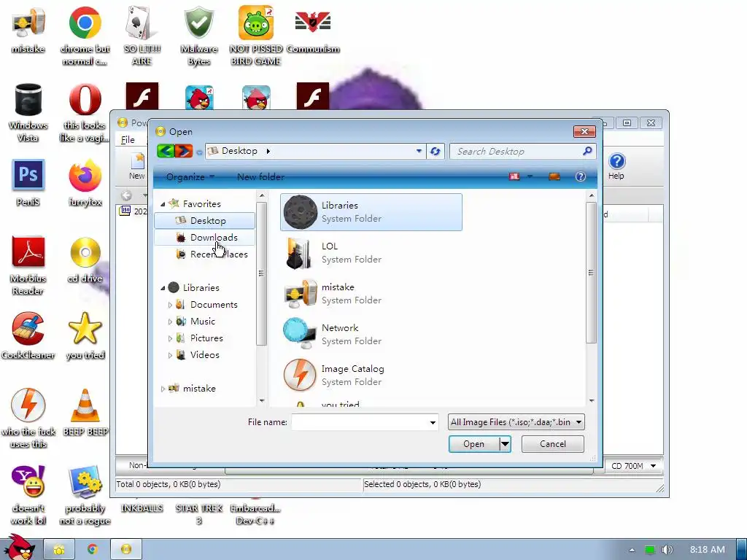Select the LOL system folder item
This screenshot has height=560, width=747.
click(371, 253)
